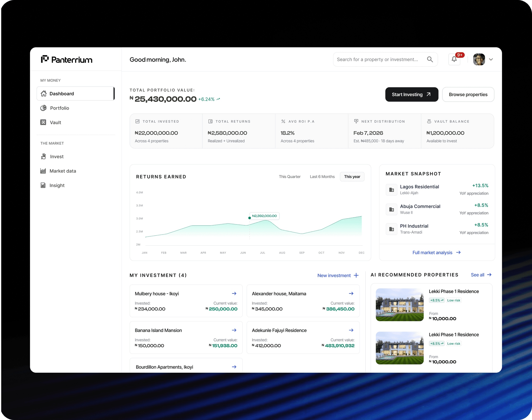Click the Browse properties button
Viewport: 532px width, 420px height.
(x=468, y=94)
